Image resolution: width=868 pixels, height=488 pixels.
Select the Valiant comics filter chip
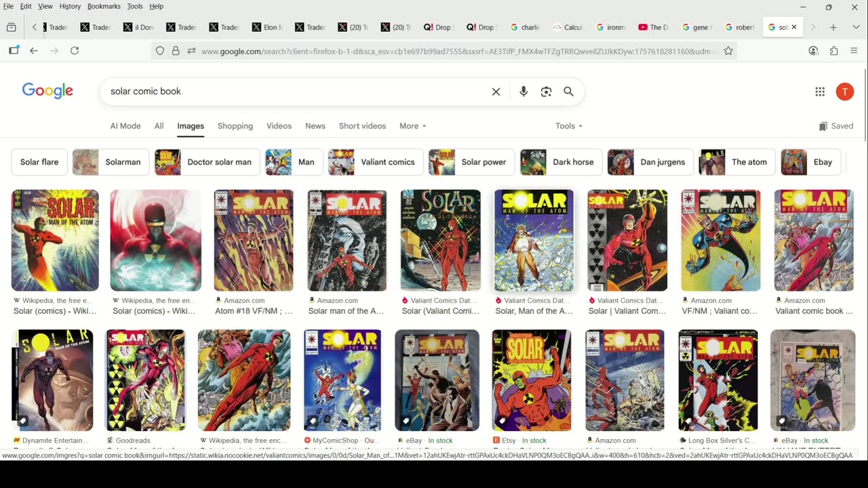tap(376, 162)
